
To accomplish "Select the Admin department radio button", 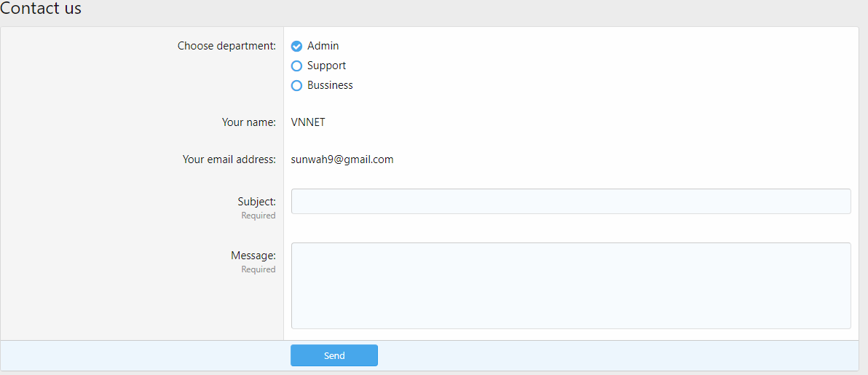I will point(296,47).
